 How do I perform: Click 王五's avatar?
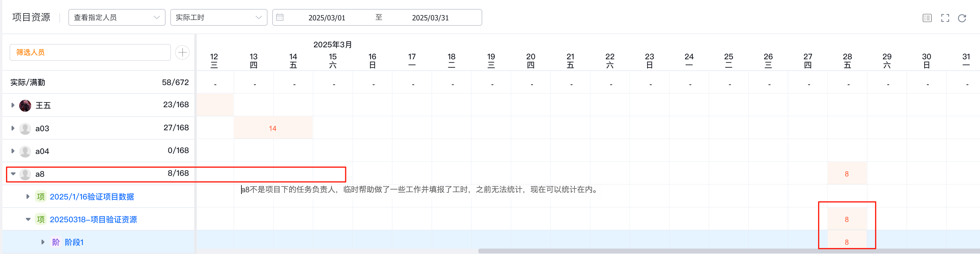point(25,105)
